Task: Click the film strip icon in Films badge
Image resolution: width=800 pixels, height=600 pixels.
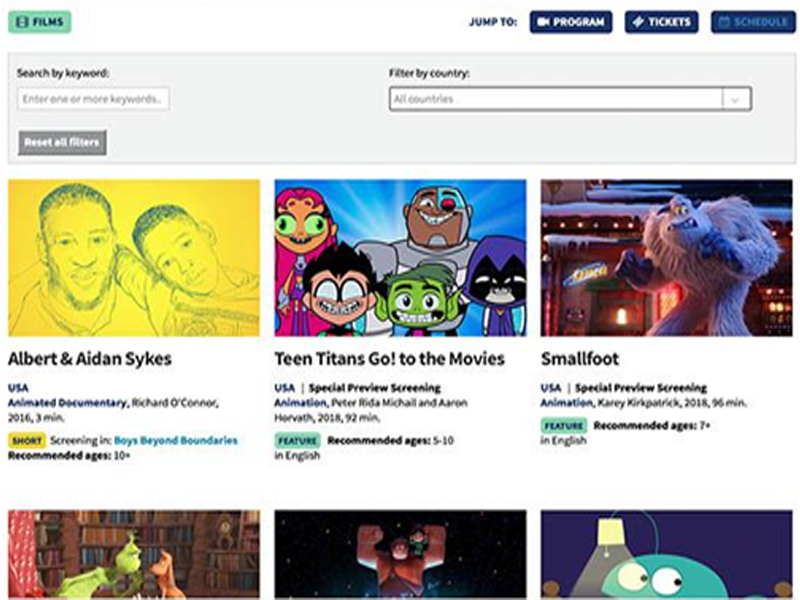Action: [x=22, y=22]
